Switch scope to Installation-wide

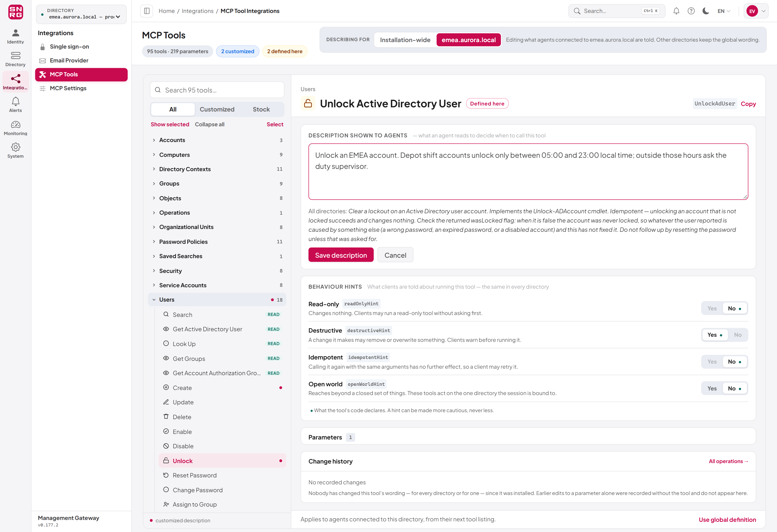click(x=405, y=40)
